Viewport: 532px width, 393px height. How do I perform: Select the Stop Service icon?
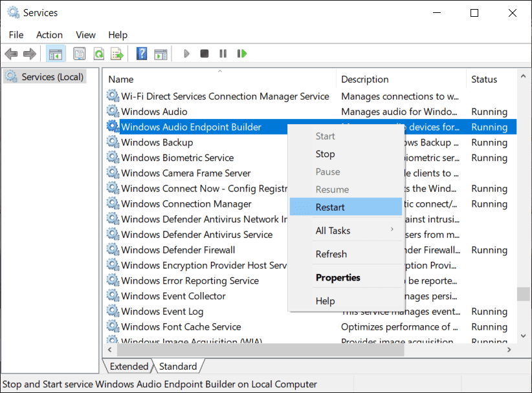point(204,53)
